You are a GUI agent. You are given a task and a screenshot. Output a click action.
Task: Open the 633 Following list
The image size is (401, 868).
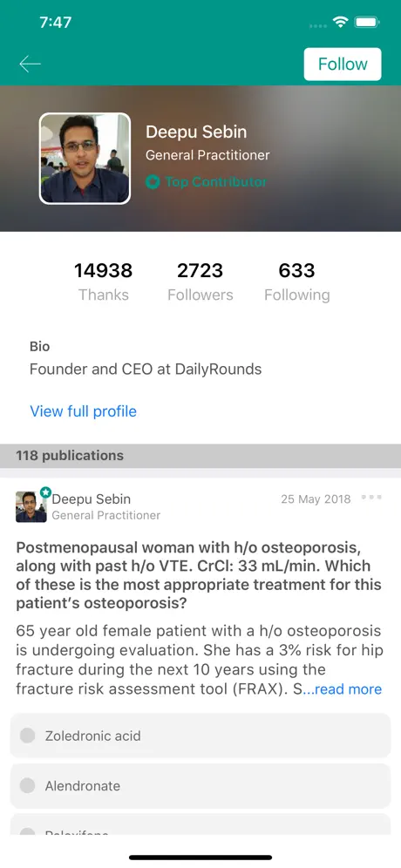click(297, 281)
